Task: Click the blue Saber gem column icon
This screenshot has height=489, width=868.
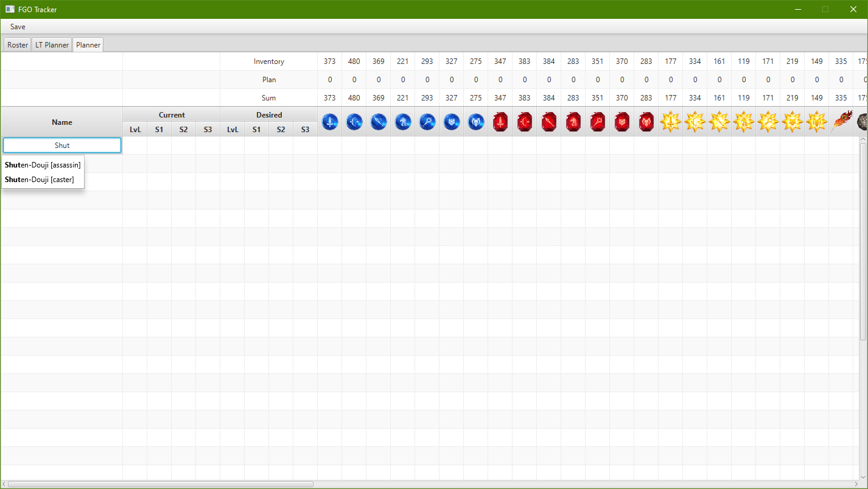Action: tap(330, 122)
